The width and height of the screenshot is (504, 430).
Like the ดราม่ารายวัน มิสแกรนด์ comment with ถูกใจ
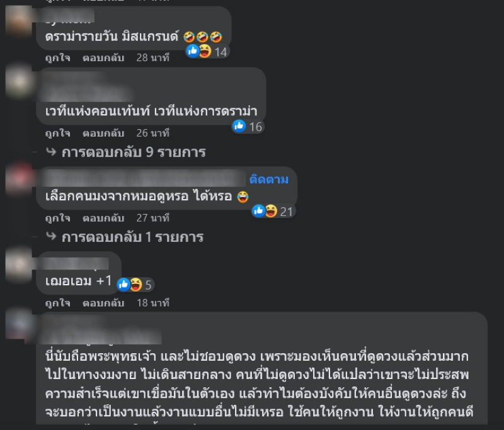tap(57, 58)
